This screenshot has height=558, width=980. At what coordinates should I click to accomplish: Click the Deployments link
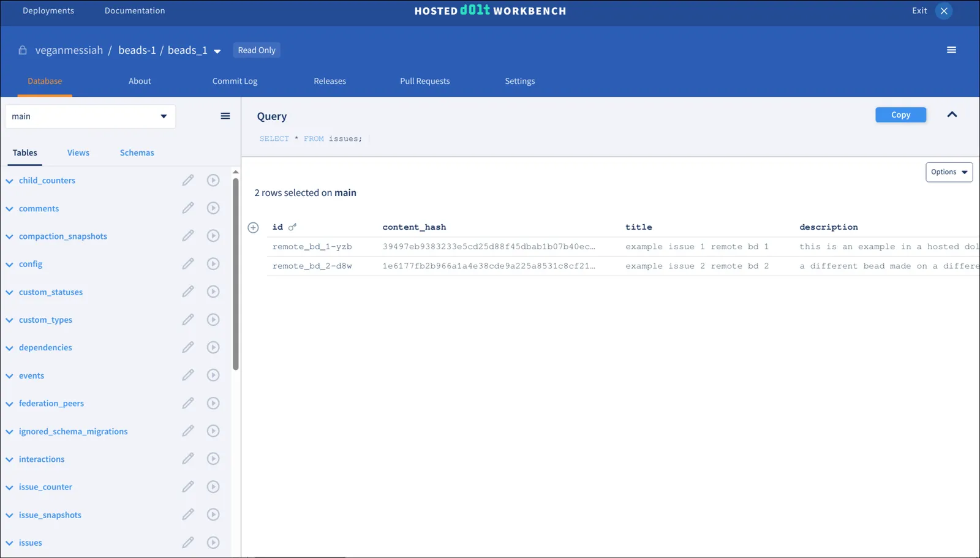point(48,10)
